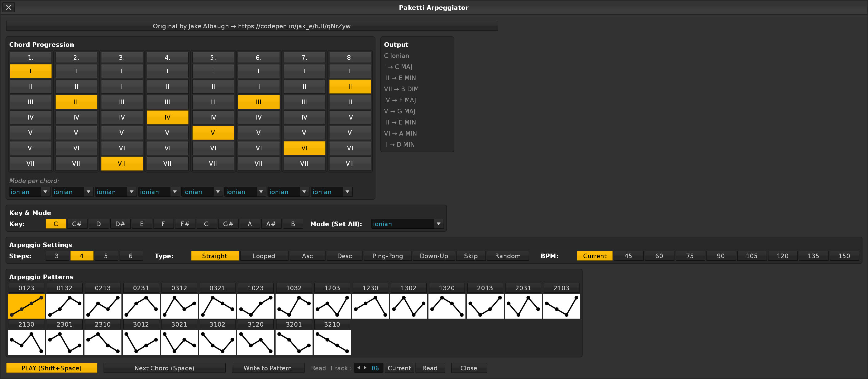The width and height of the screenshot is (868, 379).
Task: Open the Mode (Set All) dropdown
Action: click(407, 224)
